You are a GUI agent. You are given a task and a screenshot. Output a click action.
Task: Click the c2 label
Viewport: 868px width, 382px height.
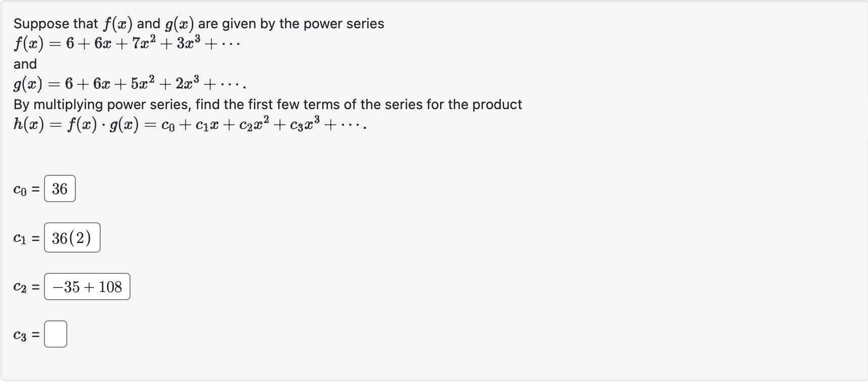pyautogui.click(x=22, y=287)
